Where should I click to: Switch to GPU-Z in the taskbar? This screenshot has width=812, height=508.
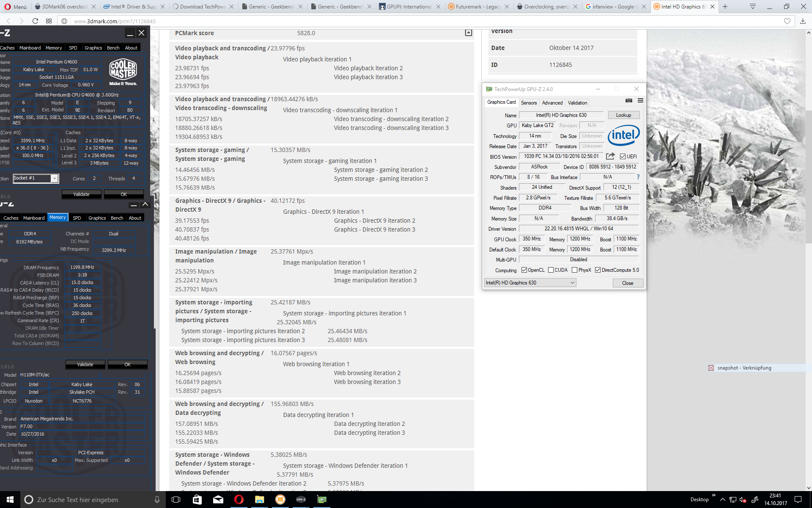[x=322, y=500]
